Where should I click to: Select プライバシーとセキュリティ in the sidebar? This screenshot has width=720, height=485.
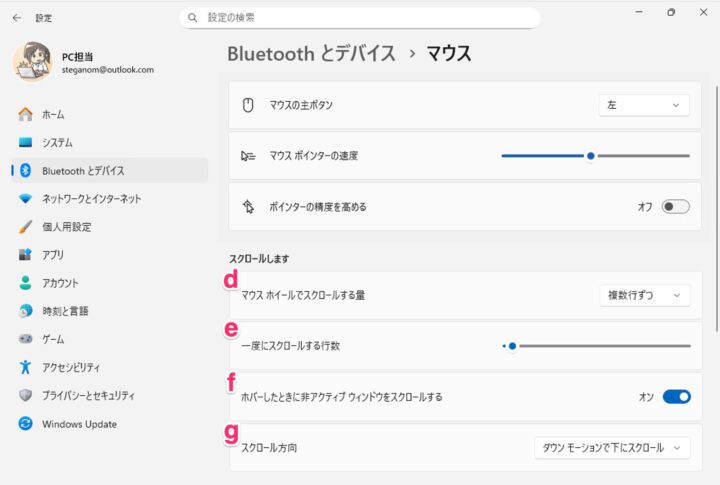point(88,395)
